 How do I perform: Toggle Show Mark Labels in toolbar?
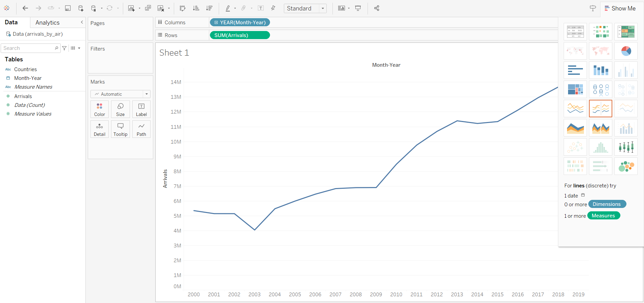pyautogui.click(x=261, y=8)
